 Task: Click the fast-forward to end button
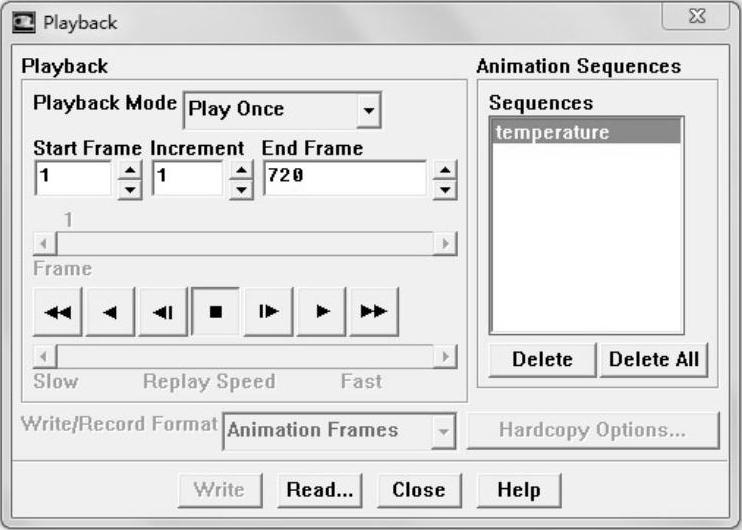click(x=373, y=311)
